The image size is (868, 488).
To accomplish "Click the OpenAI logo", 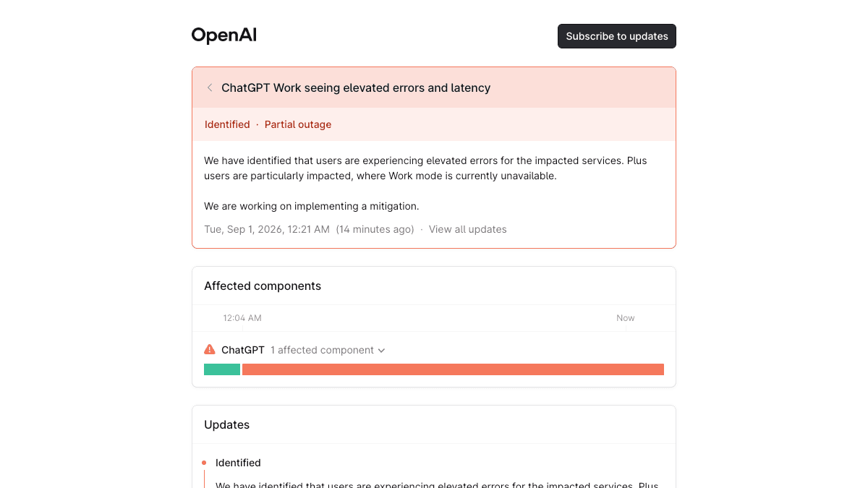I will click(224, 35).
